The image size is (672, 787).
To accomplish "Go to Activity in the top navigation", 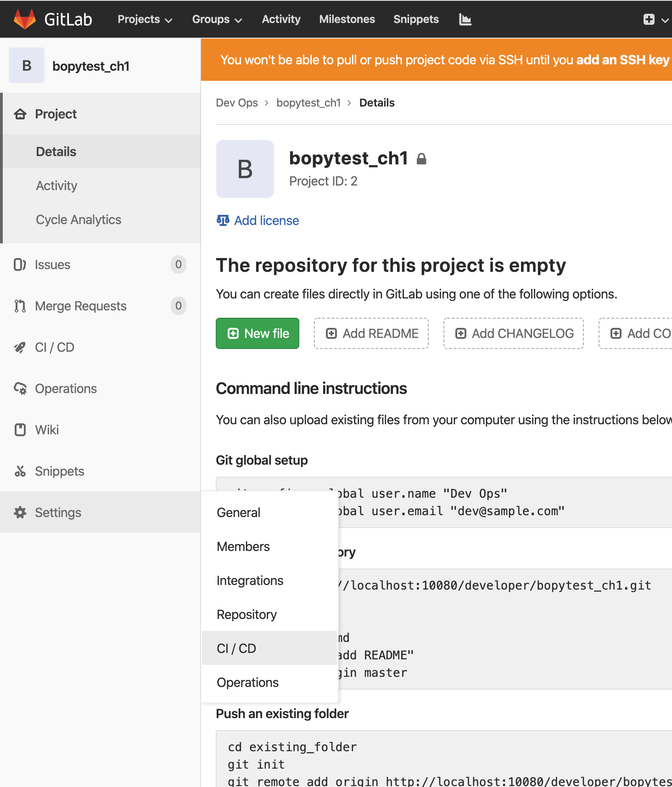I will pyautogui.click(x=281, y=19).
